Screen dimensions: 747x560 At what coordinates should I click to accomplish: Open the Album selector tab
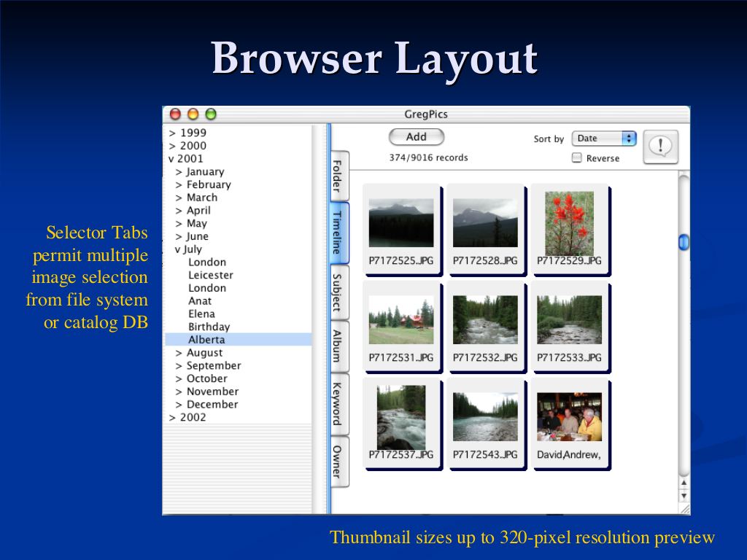tap(337, 346)
